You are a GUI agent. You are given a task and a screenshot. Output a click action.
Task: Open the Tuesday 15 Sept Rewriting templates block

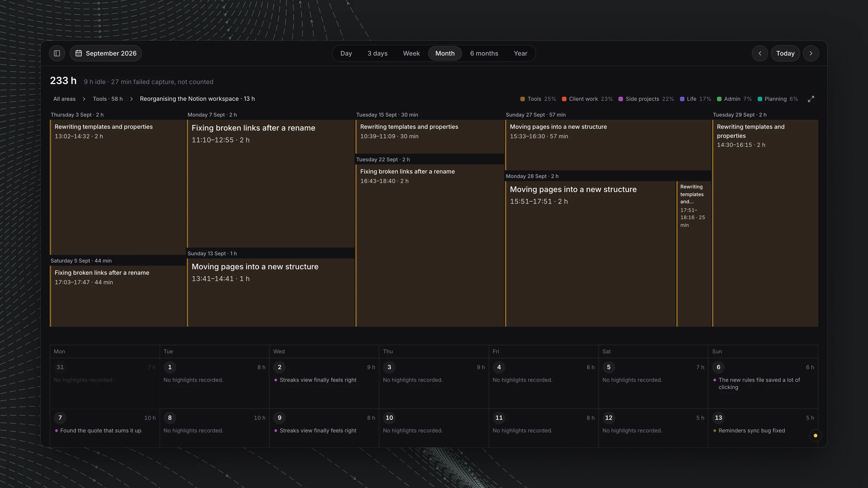click(430, 137)
